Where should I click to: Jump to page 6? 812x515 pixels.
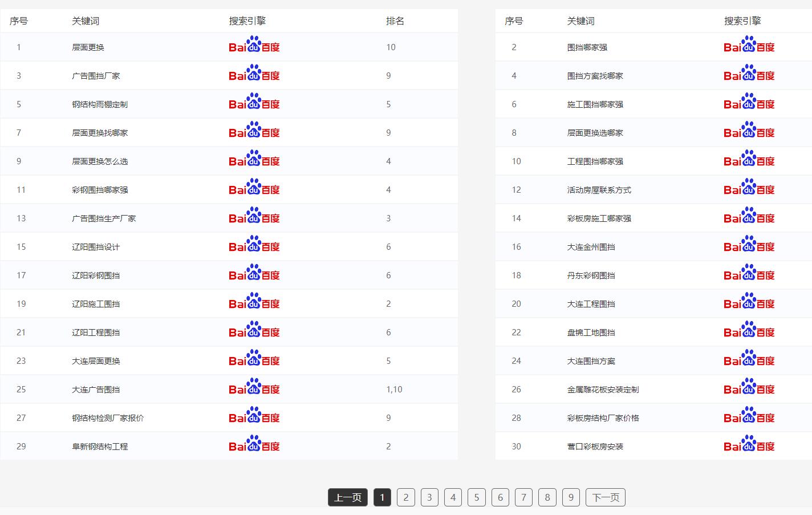click(x=501, y=497)
